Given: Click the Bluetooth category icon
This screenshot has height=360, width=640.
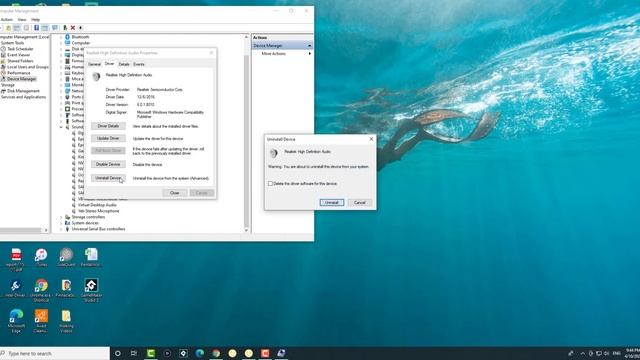Looking at the screenshot, I should pos(67,37).
